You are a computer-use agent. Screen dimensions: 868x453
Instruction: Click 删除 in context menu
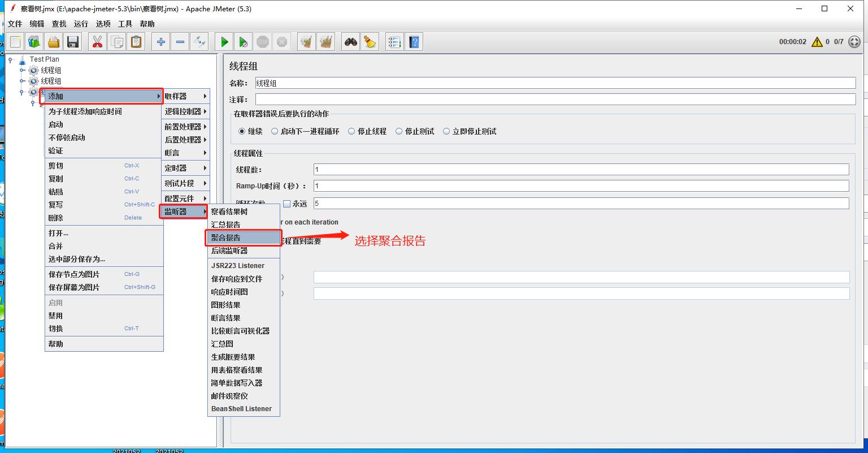[x=104, y=218]
